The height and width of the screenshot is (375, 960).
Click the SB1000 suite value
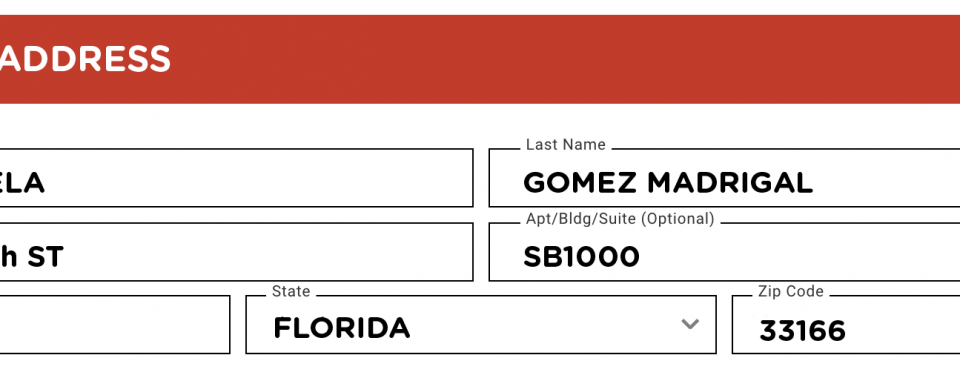tap(581, 257)
